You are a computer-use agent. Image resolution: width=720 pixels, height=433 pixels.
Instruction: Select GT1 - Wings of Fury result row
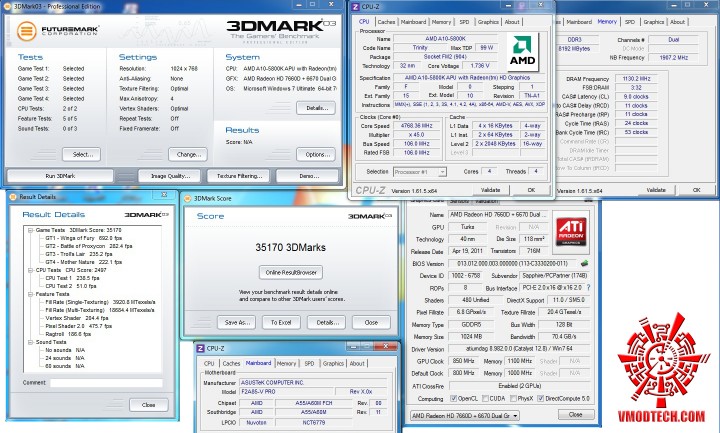(84, 238)
